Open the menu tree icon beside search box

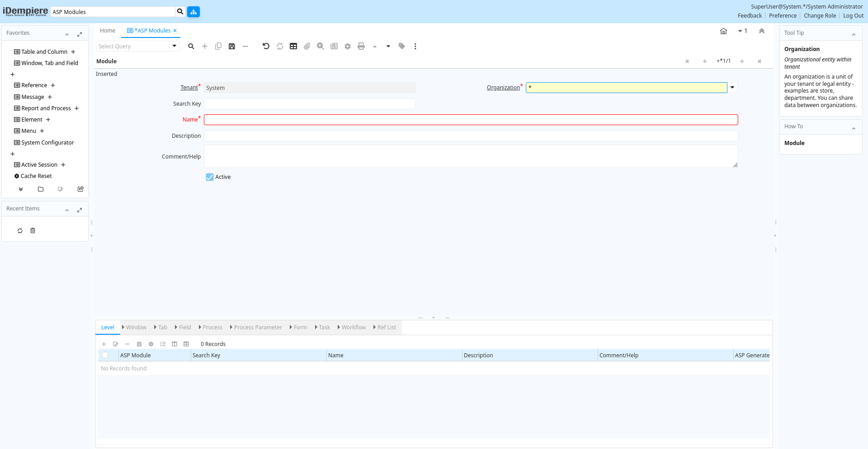(x=193, y=12)
